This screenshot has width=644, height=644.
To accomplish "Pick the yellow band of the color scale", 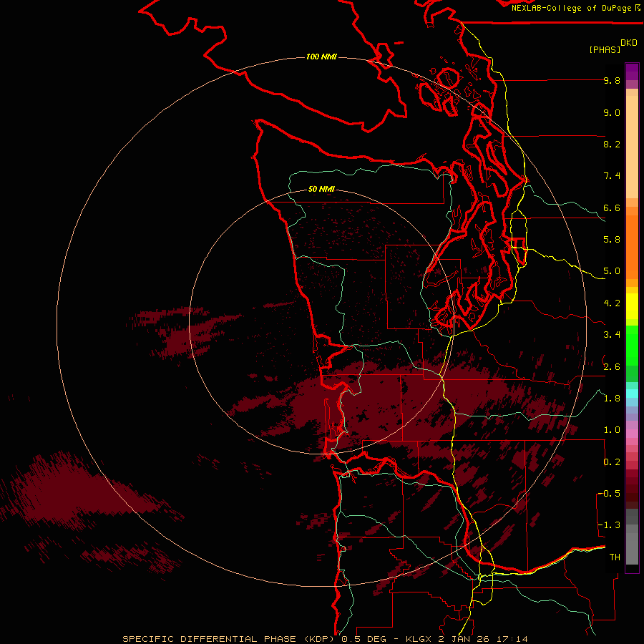I will click(632, 306).
